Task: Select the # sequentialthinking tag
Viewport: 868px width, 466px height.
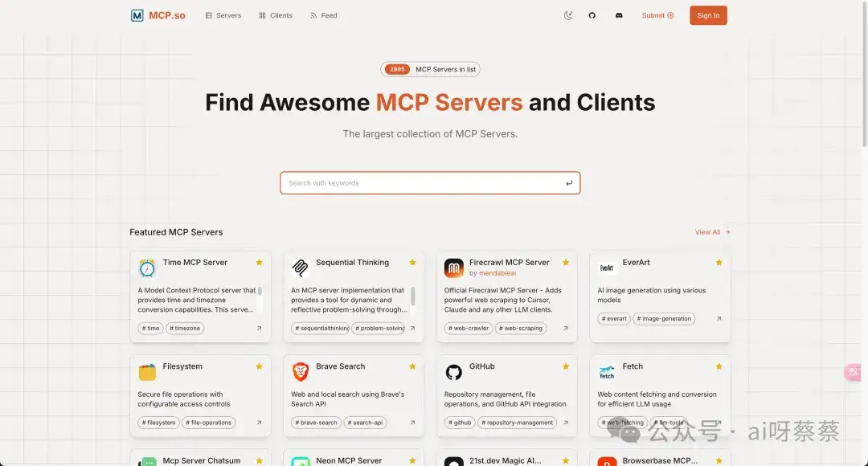Action: (x=321, y=328)
